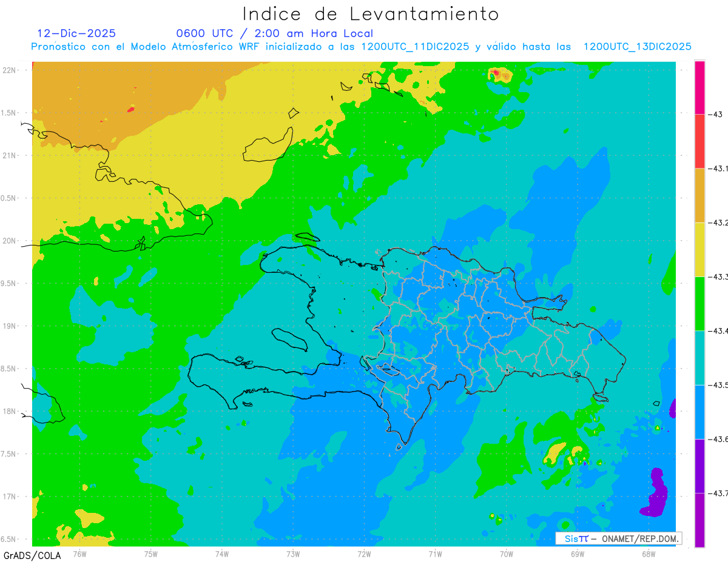The width and height of the screenshot is (728, 562).
Task: Click the orange swatch between -43.1 and -43.2
Action: click(699, 195)
